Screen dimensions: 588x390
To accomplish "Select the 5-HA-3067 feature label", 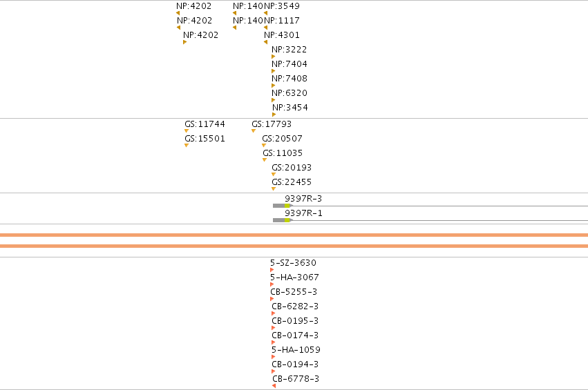I will pyautogui.click(x=294, y=277).
